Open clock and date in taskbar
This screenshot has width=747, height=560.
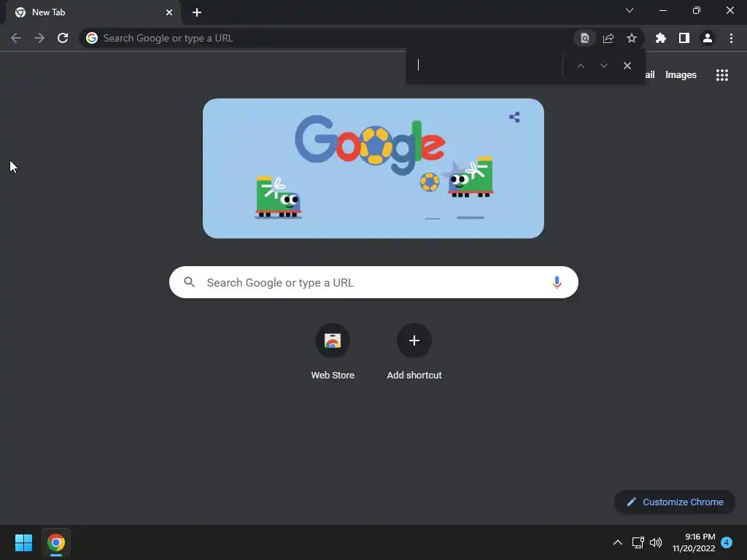(x=694, y=542)
